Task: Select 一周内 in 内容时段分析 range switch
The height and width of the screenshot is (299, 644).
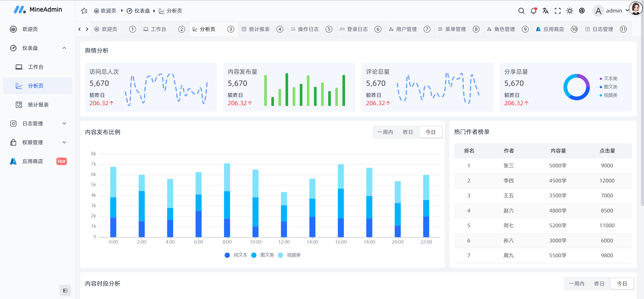Action: (x=577, y=284)
